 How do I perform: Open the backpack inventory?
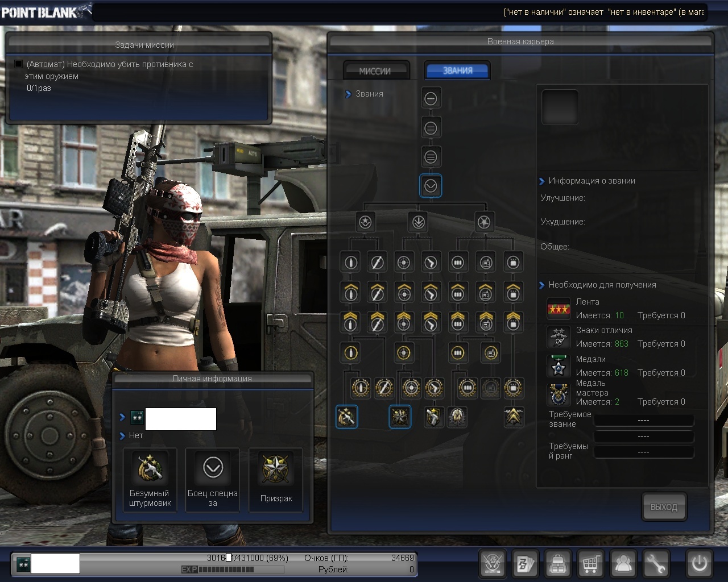pyautogui.click(x=559, y=564)
